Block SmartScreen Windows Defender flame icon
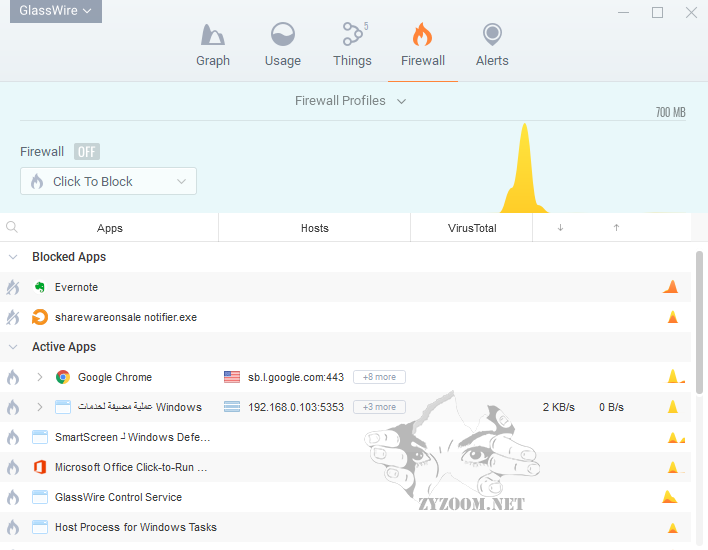The width and height of the screenshot is (708, 550). pyautogui.click(x=13, y=437)
